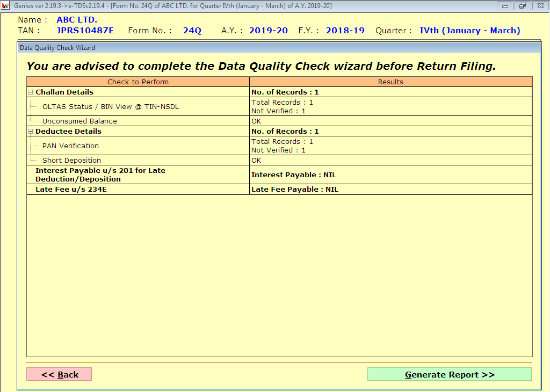The image size is (550, 392).
Task: Collapse the Challan Details tree node
Action: (31, 92)
